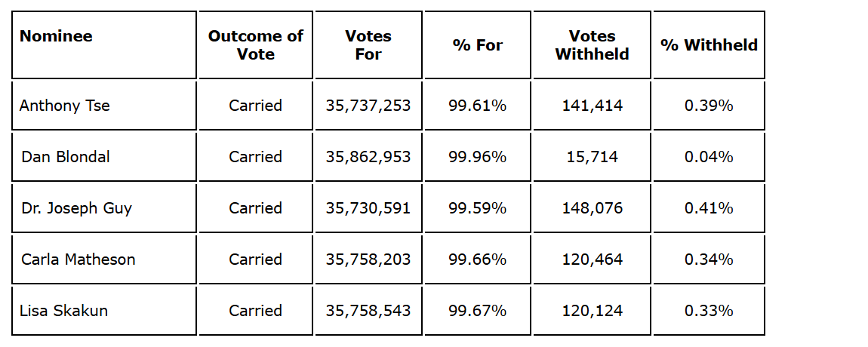This screenshot has width=868, height=347.
Task: Click the 35,737,253 votes for value
Action: pos(368,106)
